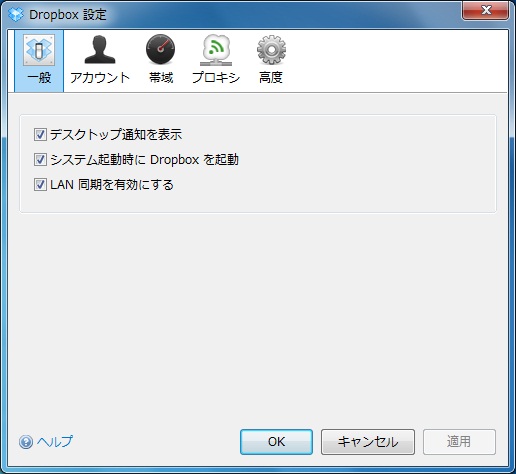This screenshot has height=474, width=516.
Task: Open the ヘルプ help link
Action: (46, 442)
